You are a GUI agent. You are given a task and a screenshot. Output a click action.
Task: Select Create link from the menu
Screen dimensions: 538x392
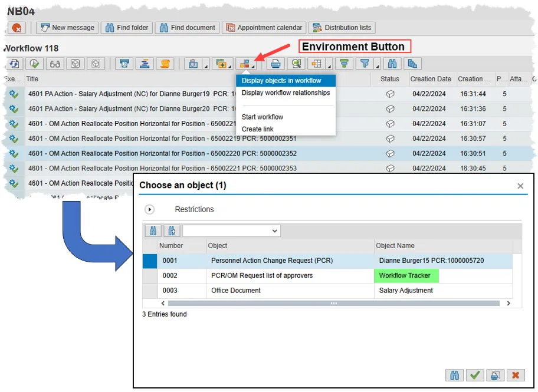(x=257, y=129)
